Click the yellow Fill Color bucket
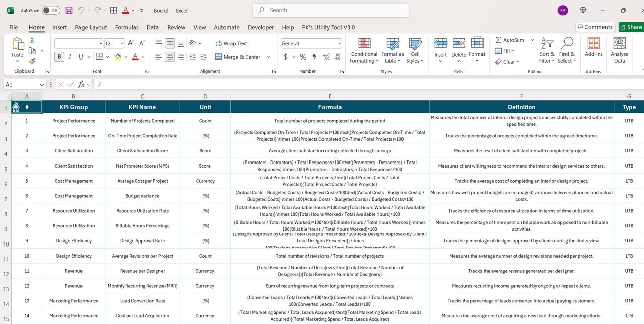Viewport: 644px width, 324px height. [118, 57]
